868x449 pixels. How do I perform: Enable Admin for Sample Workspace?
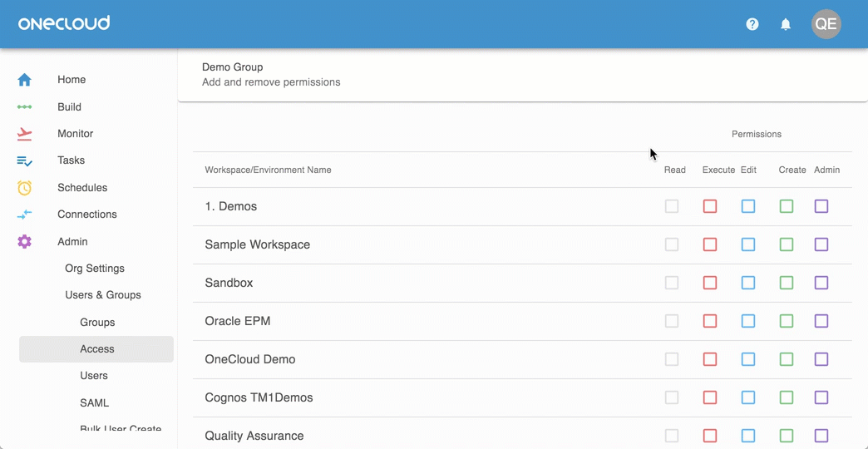(821, 244)
